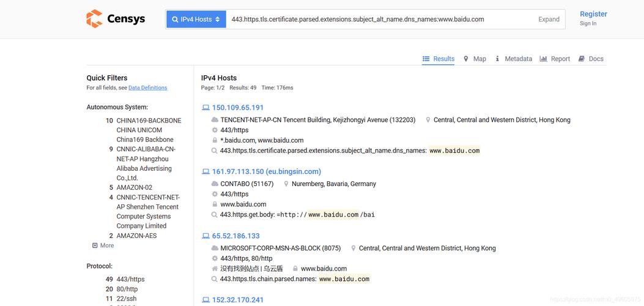
Task: Switch to the Map tab
Action: pyautogui.click(x=475, y=59)
